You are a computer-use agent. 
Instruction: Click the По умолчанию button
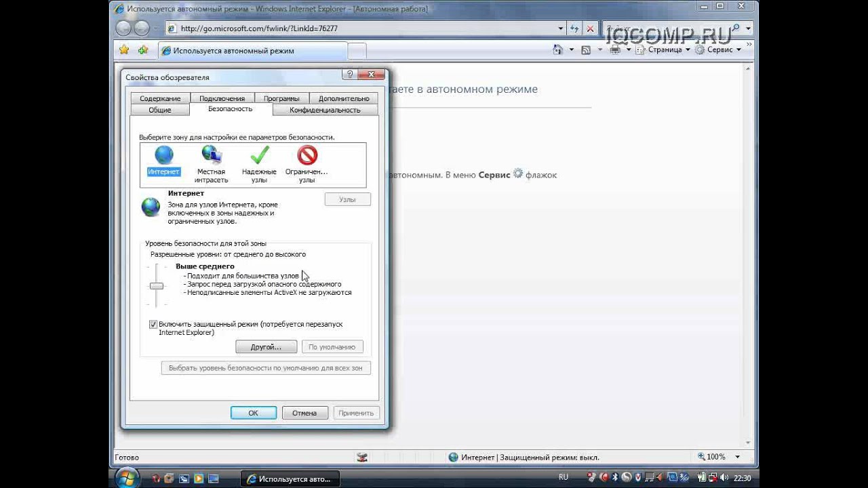click(332, 347)
